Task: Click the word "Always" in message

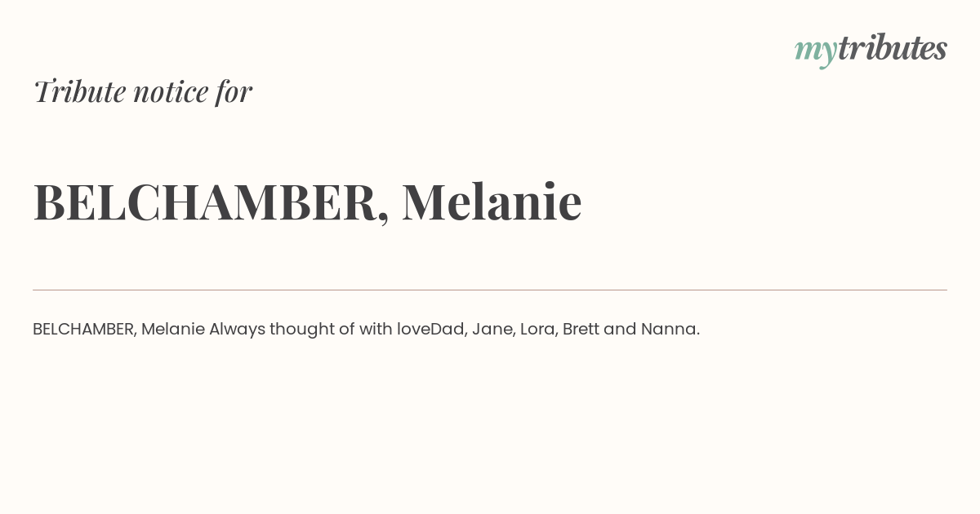Action: (x=237, y=330)
